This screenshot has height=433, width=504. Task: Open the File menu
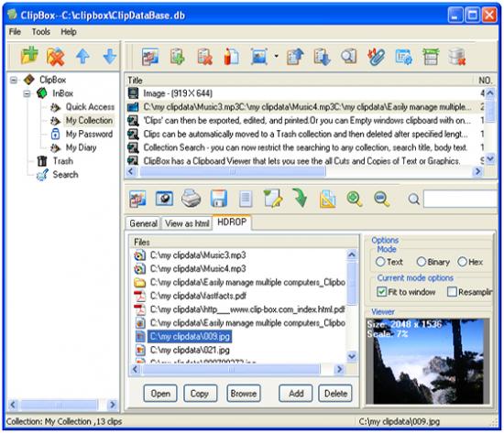[15, 32]
